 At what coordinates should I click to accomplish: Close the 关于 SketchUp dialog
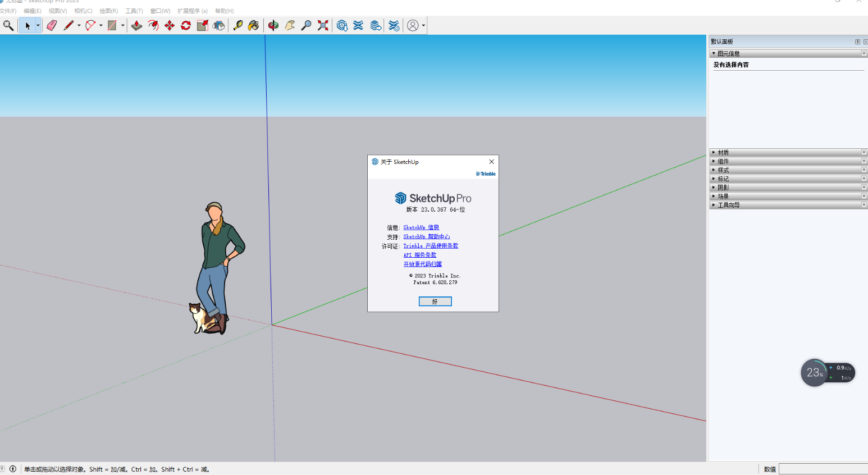click(x=491, y=162)
